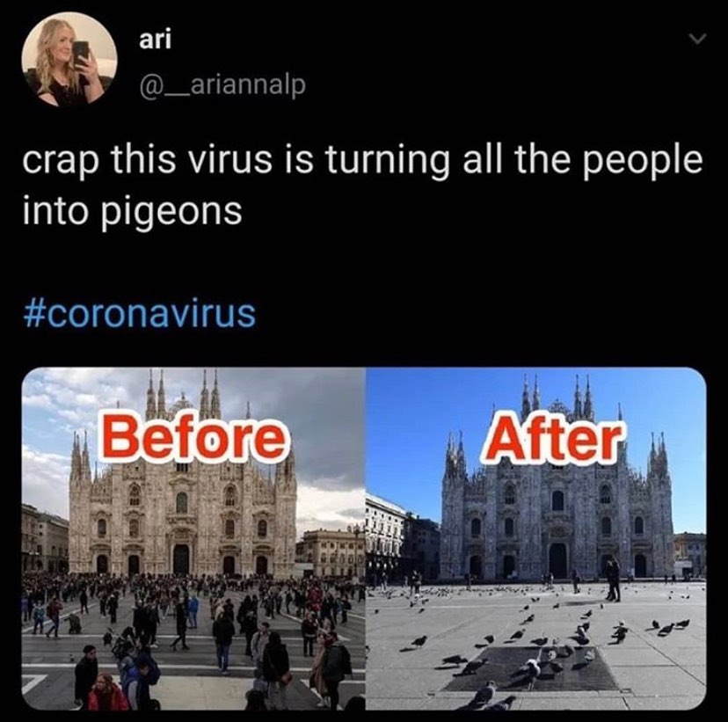Visit the @__ariannalp handle
The width and height of the screenshot is (728, 722).
coord(222,85)
